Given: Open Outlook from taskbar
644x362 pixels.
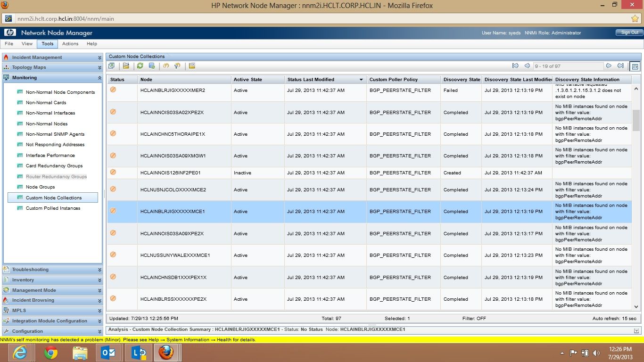Looking at the screenshot, I should coord(109,353).
